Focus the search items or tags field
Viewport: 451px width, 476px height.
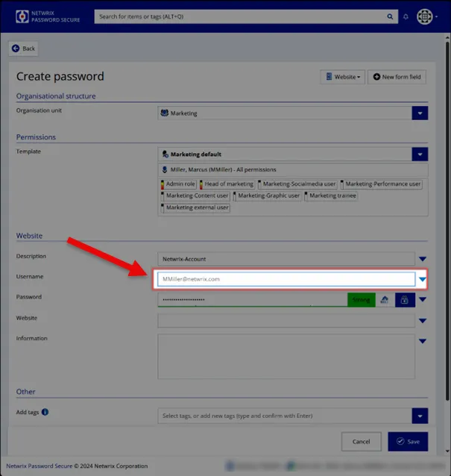pyautogui.click(x=239, y=16)
